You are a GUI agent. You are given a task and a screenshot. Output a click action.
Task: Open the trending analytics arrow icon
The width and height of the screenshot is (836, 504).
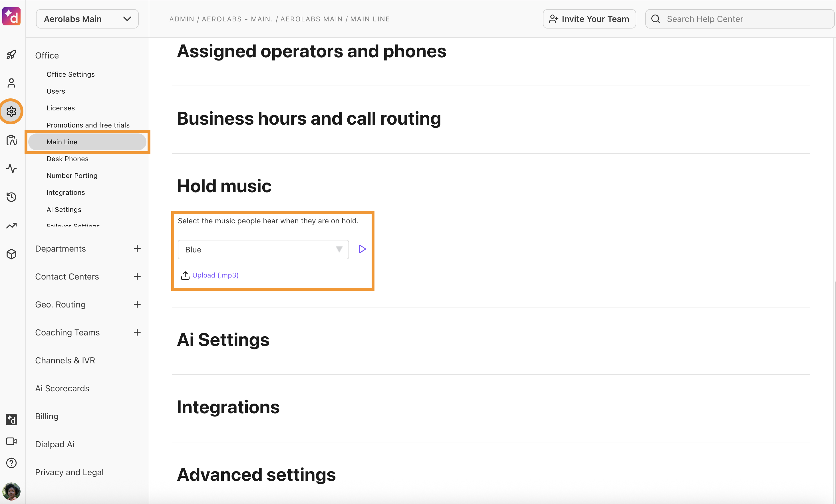point(11,226)
